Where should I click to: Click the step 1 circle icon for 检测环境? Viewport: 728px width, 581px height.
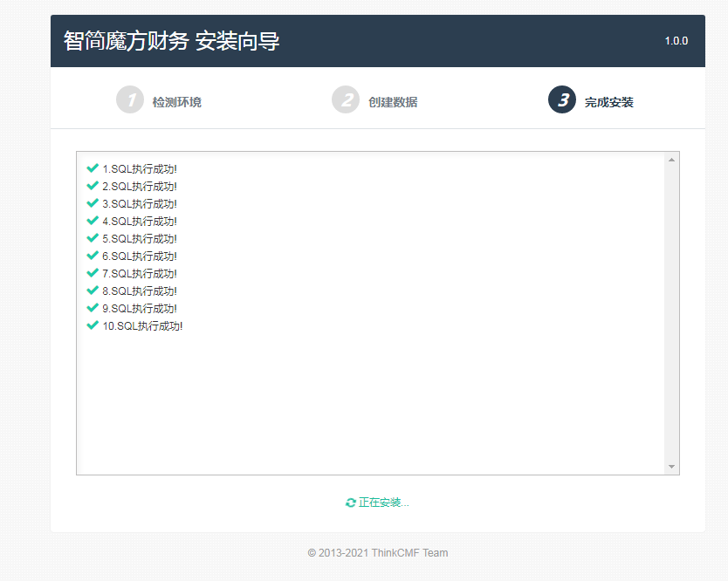pos(129,99)
